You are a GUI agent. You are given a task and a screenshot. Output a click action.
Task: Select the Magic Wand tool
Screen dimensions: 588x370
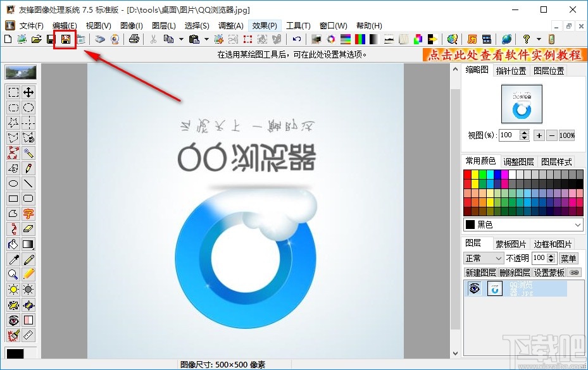tap(28, 153)
